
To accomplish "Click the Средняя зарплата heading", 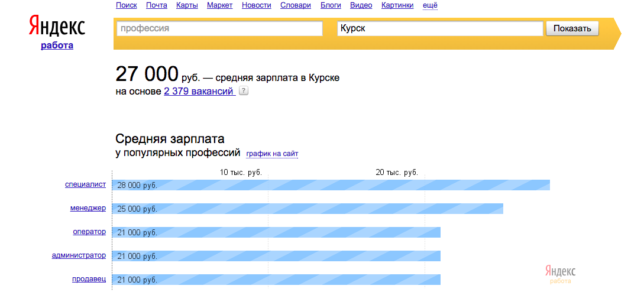I will click(170, 139).
